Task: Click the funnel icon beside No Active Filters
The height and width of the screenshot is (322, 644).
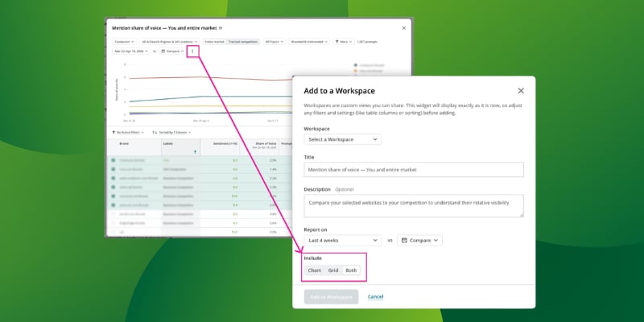Action: [114, 132]
